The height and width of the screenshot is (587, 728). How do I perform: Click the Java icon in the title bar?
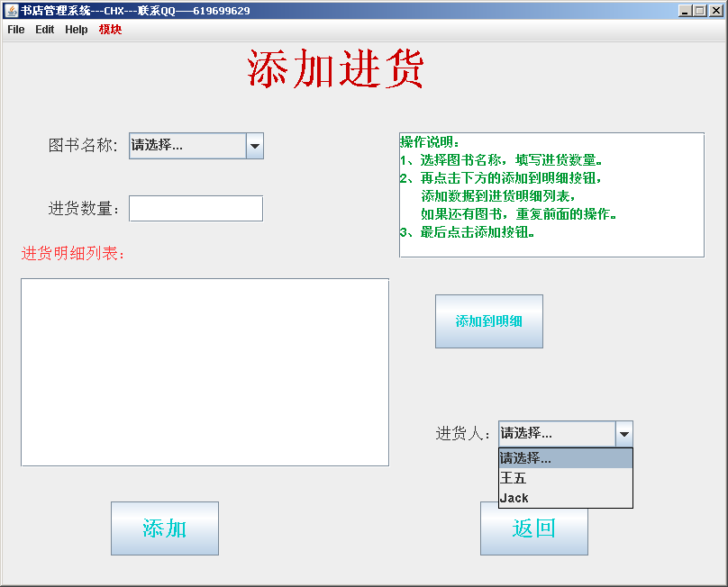[x=11, y=10]
